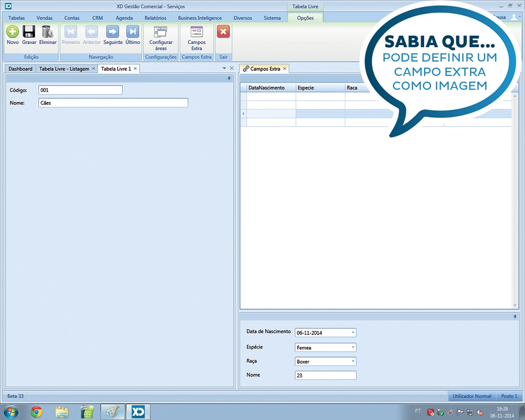525x420 pixels.
Task: Jump to last record with Último
Action: click(x=133, y=32)
